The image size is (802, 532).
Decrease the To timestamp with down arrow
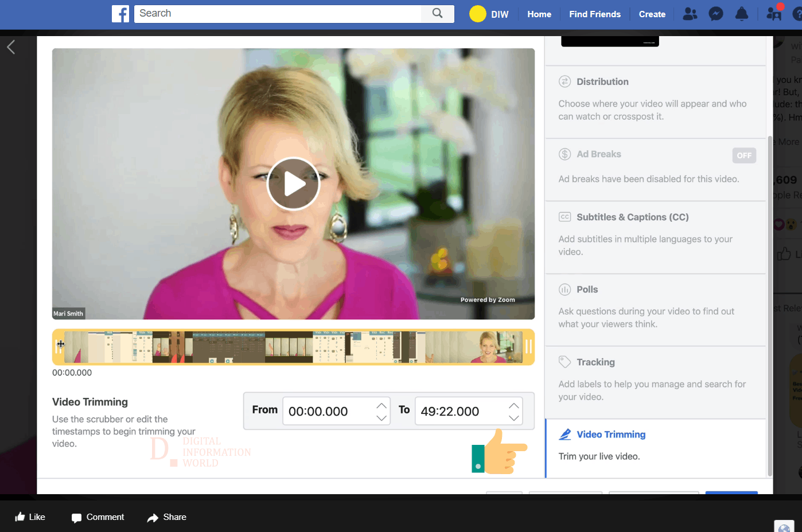[514, 418]
